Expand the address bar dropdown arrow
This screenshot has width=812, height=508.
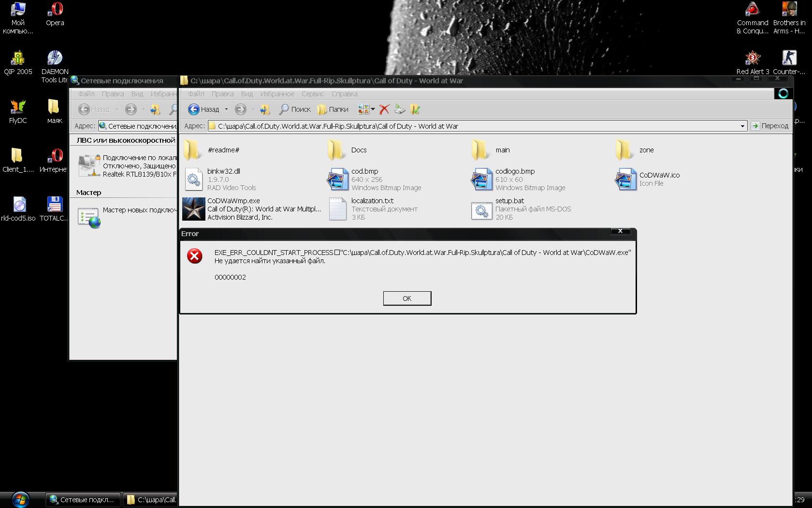pos(742,126)
